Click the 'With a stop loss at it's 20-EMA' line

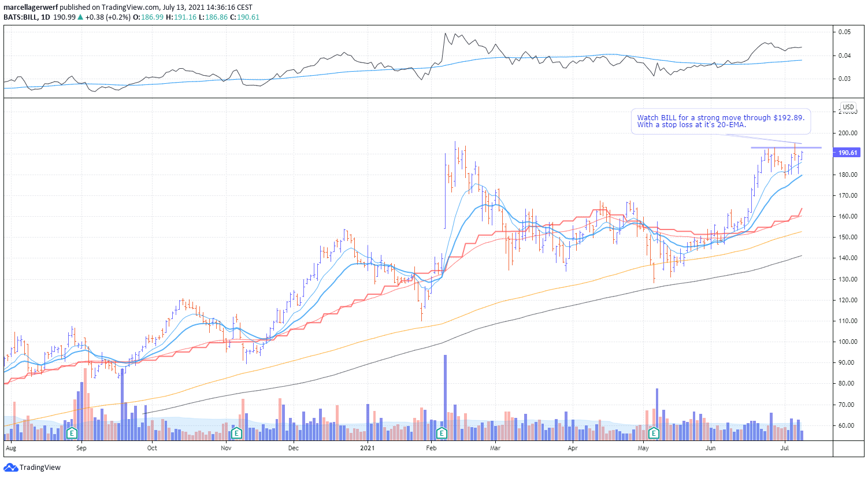point(691,125)
